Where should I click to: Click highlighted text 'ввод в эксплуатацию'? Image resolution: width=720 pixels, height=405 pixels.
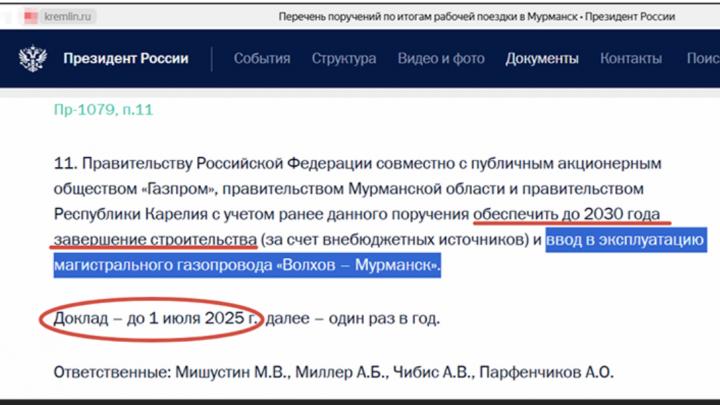[x=625, y=239]
